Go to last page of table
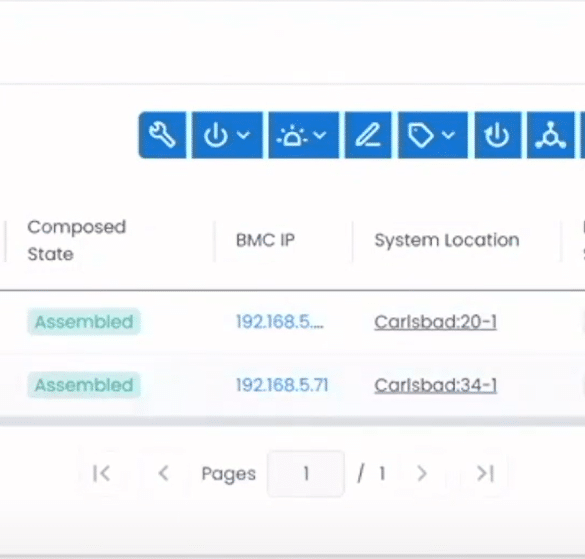 coord(485,474)
